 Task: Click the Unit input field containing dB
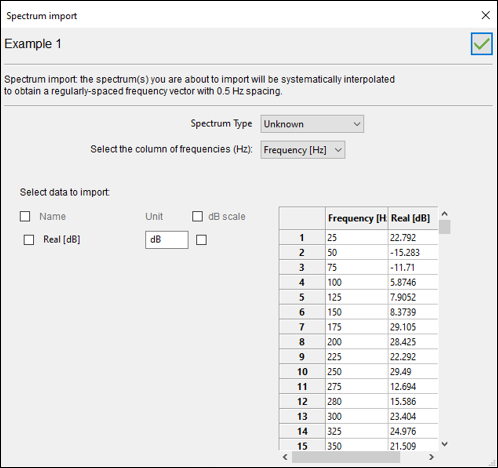tap(167, 240)
